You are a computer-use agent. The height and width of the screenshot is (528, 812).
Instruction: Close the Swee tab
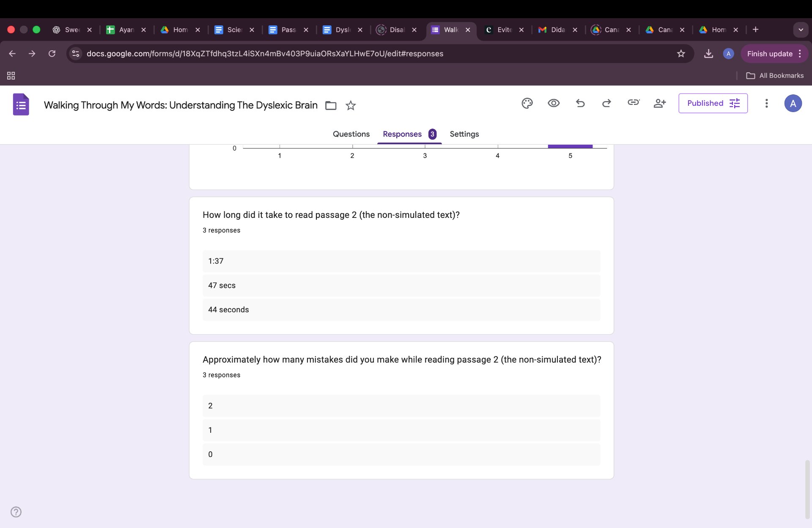[x=89, y=30]
